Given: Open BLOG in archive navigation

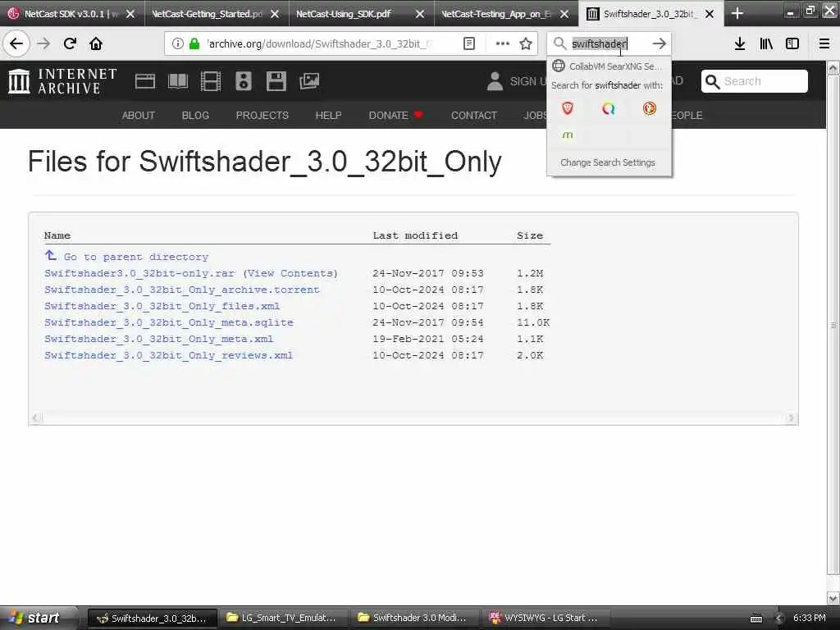Looking at the screenshot, I should pyautogui.click(x=195, y=115).
